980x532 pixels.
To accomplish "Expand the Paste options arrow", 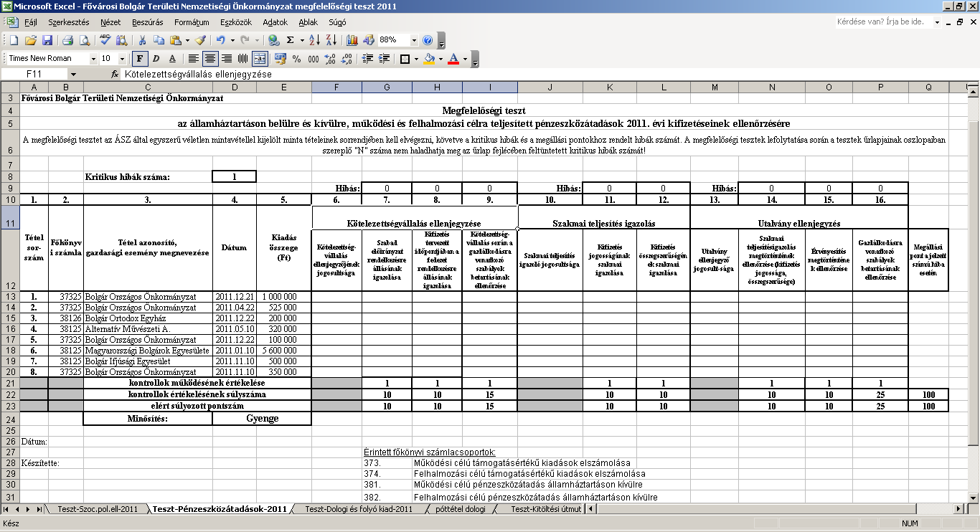I will click(x=187, y=40).
